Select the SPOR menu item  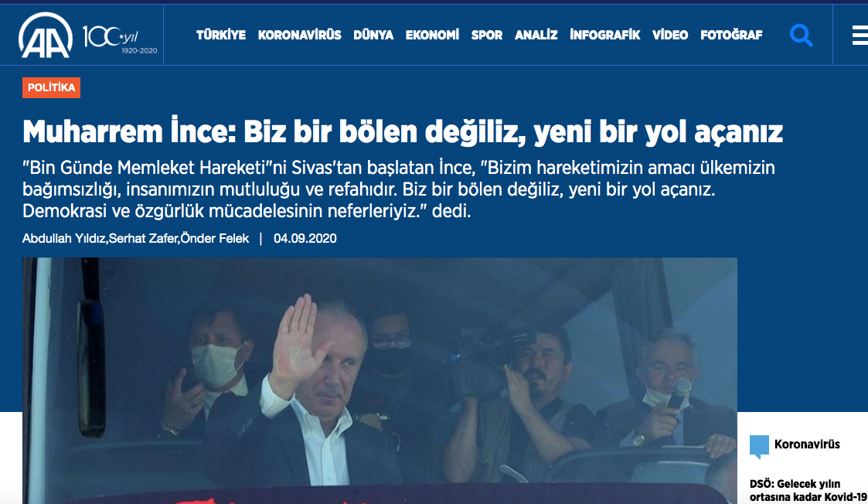point(487,35)
